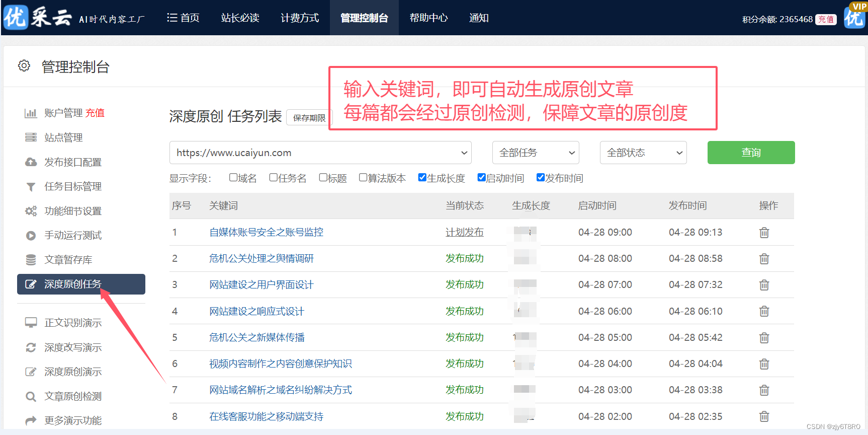The image size is (868, 435).
Task: Delete the 网站域名解析之域名纠纷解决方式 task
Action: pyautogui.click(x=764, y=390)
